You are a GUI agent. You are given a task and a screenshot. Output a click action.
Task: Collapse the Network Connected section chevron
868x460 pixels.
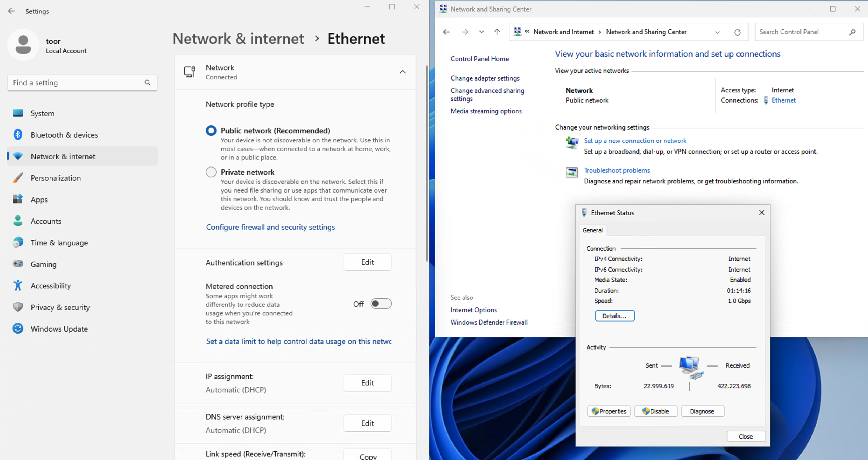(x=402, y=72)
